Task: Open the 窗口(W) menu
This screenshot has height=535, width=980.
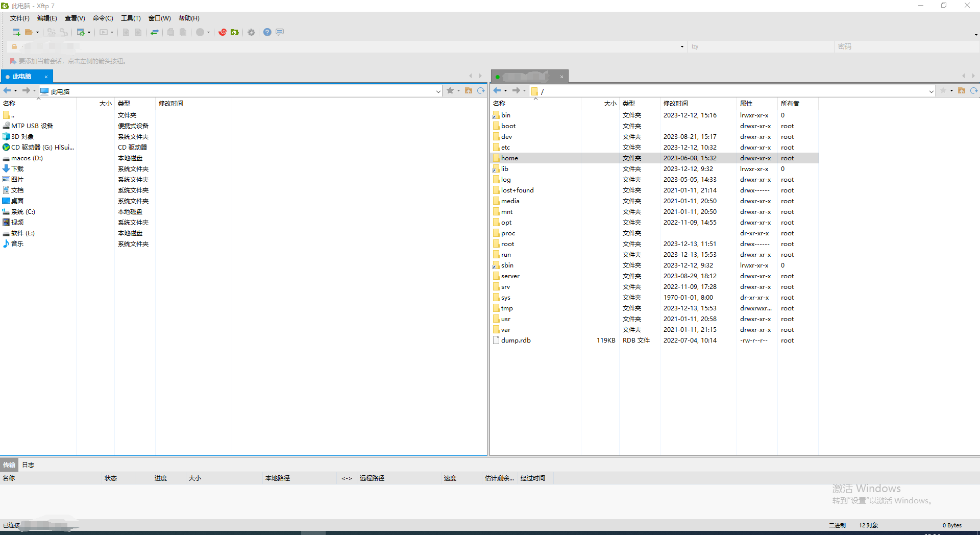Action: (159, 18)
